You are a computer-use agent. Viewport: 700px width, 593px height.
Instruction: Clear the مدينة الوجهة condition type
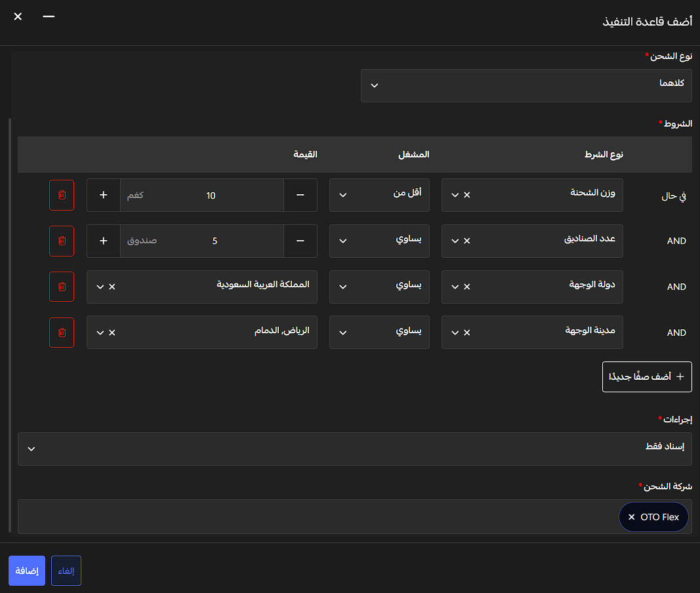click(x=467, y=333)
